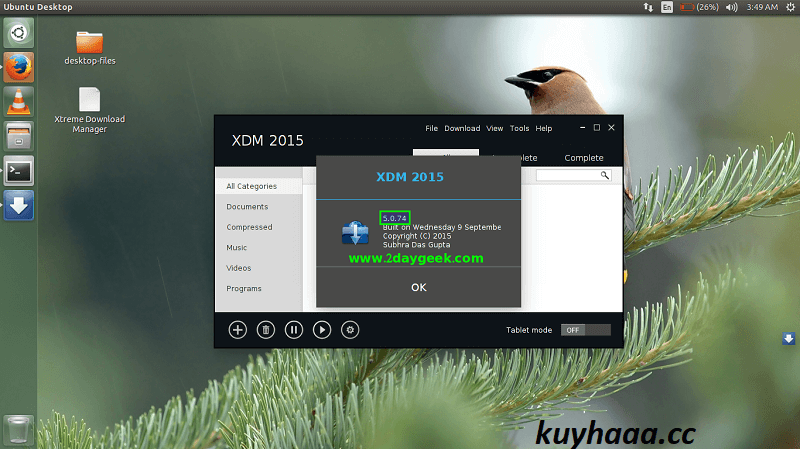The width and height of the screenshot is (800, 449).
Task: Open the Ubuntu Dash search launcher
Action: pos(19,33)
